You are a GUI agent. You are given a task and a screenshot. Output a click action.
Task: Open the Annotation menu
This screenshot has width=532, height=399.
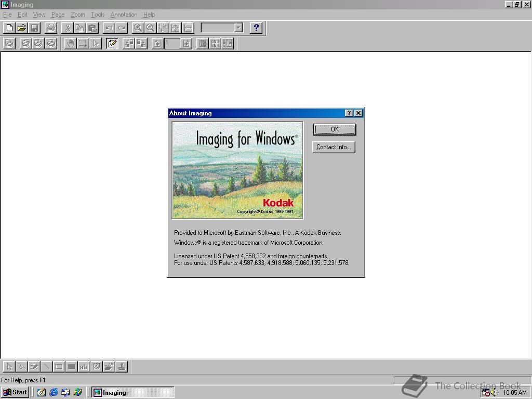click(124, 15)
